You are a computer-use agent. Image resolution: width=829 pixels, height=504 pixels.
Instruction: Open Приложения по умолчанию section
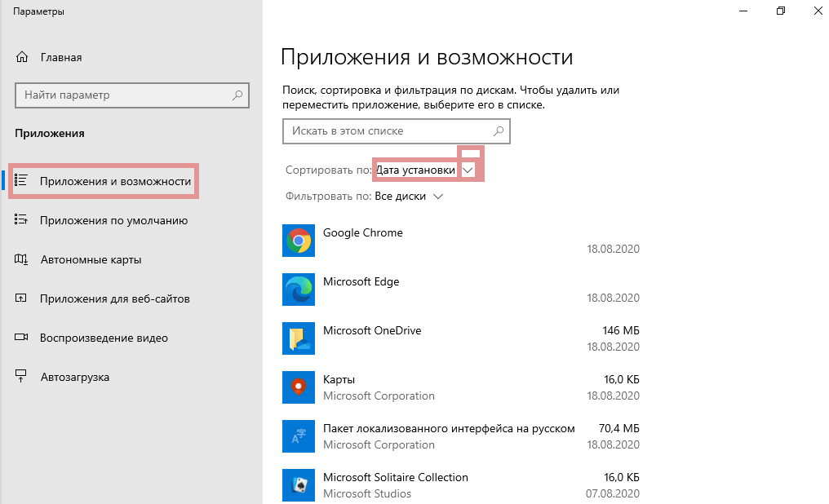coord(113,220)
